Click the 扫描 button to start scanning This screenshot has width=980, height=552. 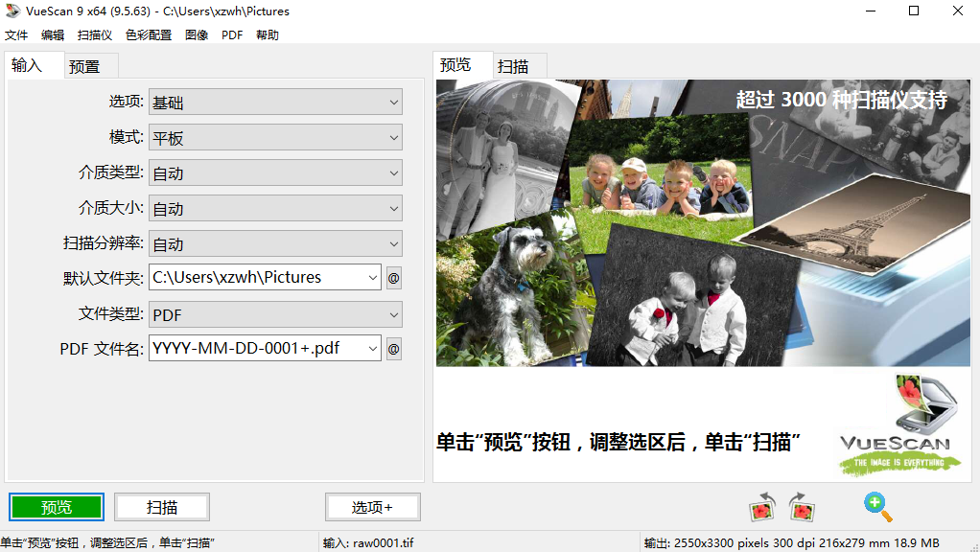click(x=160, y=506)
